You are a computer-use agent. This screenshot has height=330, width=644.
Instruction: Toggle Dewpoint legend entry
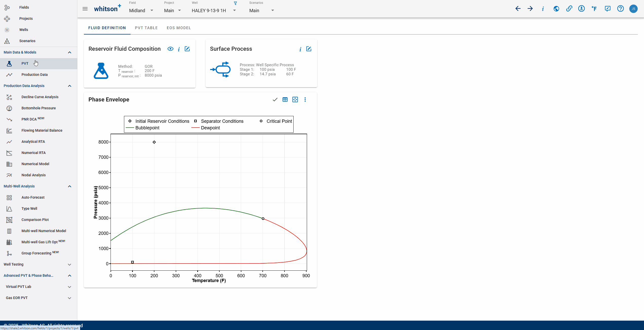[x=206, y=128]
